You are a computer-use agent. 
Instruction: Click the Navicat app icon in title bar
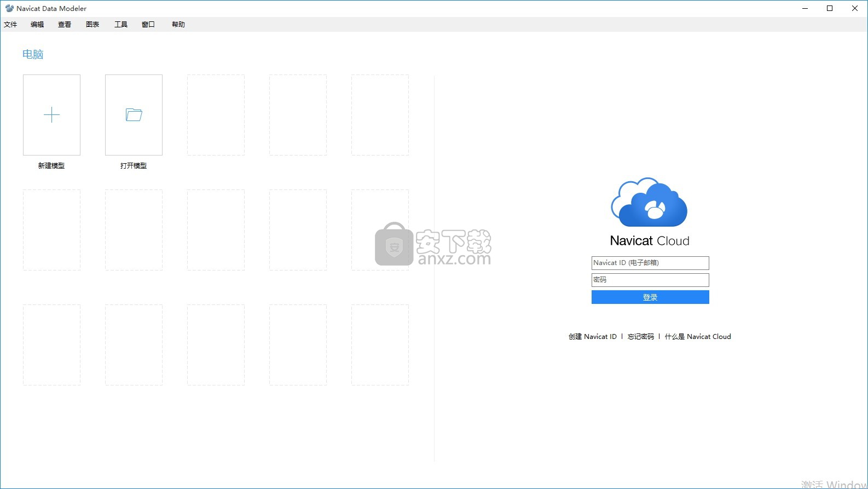[x=9, y=8]
